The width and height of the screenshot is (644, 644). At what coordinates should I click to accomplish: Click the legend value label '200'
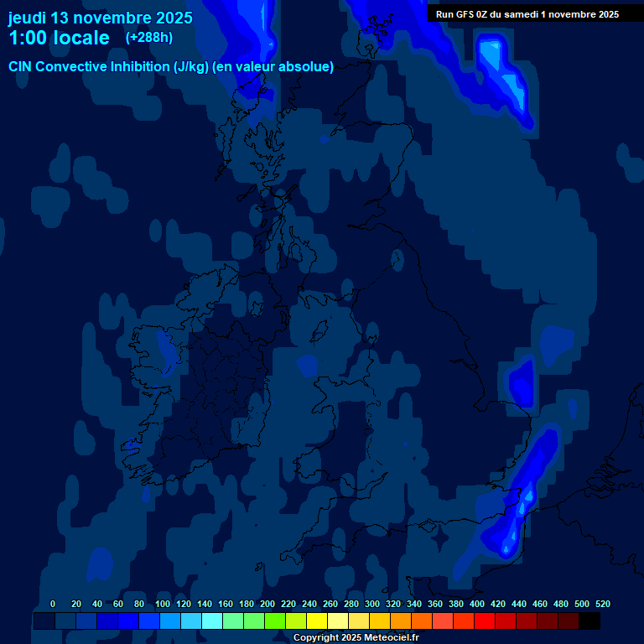267,604
